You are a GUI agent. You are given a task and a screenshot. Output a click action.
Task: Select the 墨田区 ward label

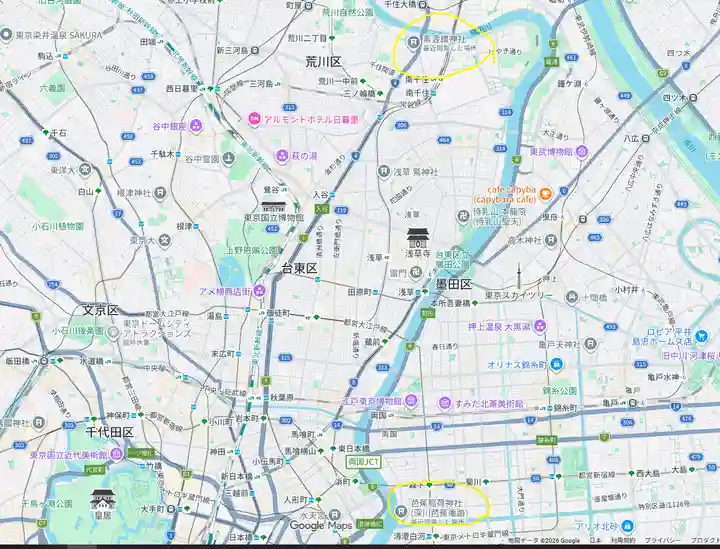tap(454, 284)
